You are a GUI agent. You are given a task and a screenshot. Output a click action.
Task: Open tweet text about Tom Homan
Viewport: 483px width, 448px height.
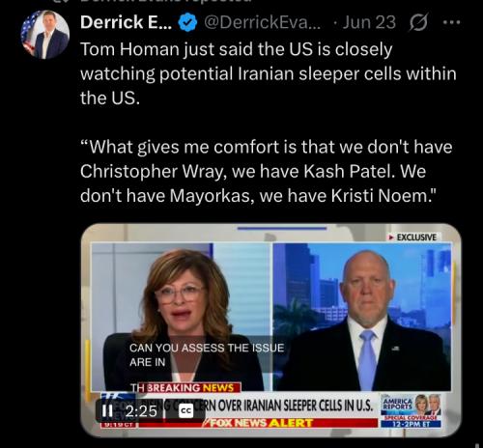coord(269,73)
